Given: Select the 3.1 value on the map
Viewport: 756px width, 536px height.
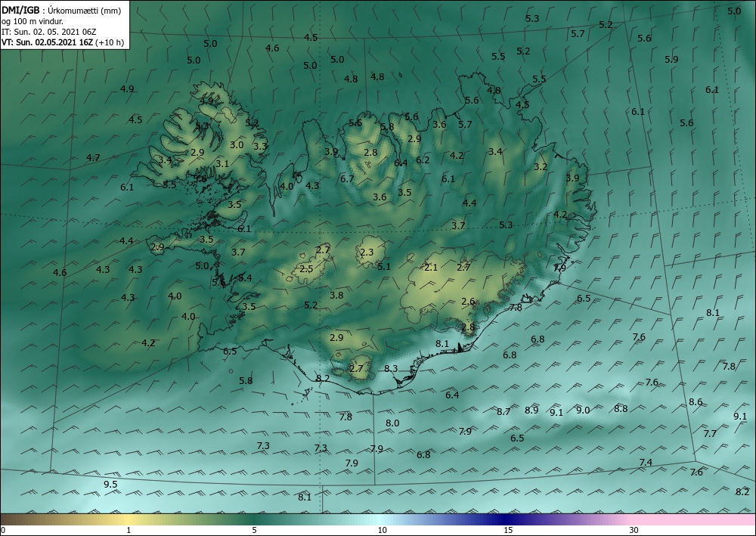Looking at the screenshot, I should click(222, 164).
